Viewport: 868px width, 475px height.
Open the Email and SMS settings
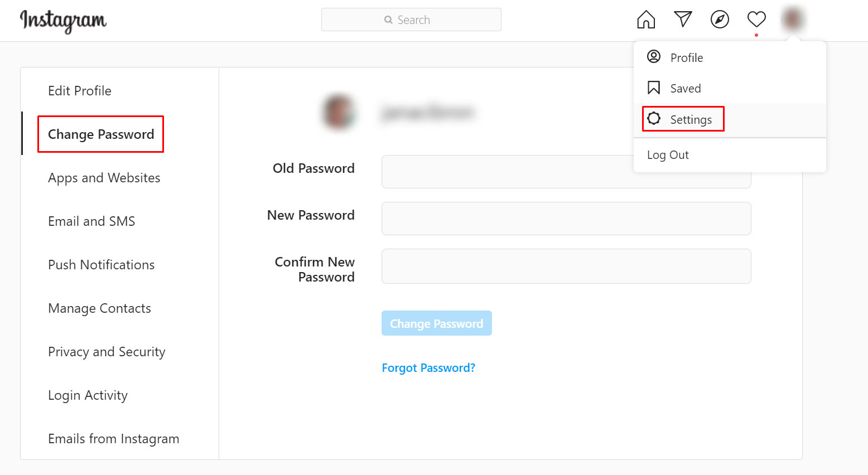pos(91,221)
